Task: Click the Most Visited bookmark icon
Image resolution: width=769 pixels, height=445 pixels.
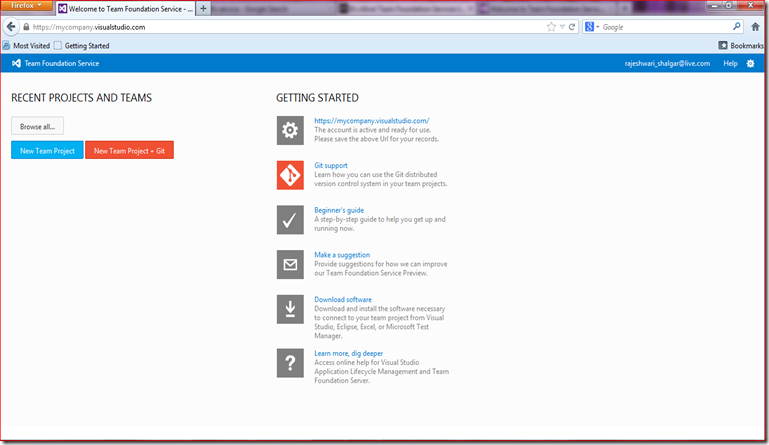Action: (x=6, y=46)
